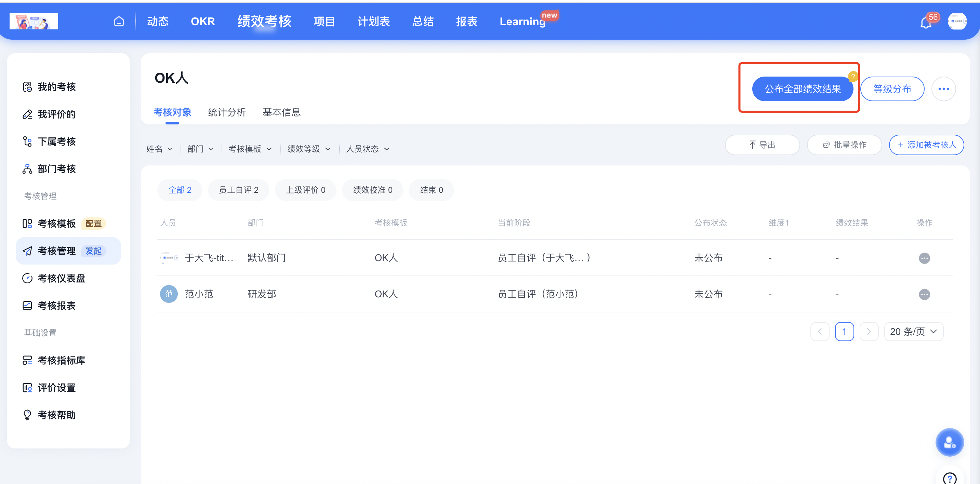Switch to 动态 in top navigation

[x=158, y=22]
